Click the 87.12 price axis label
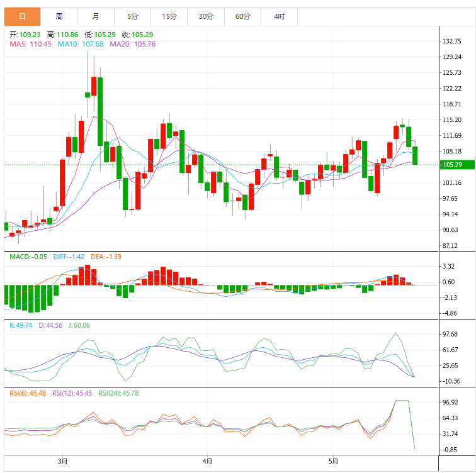The height and width of the screenshot is (473, 476). tap(450, 245)
